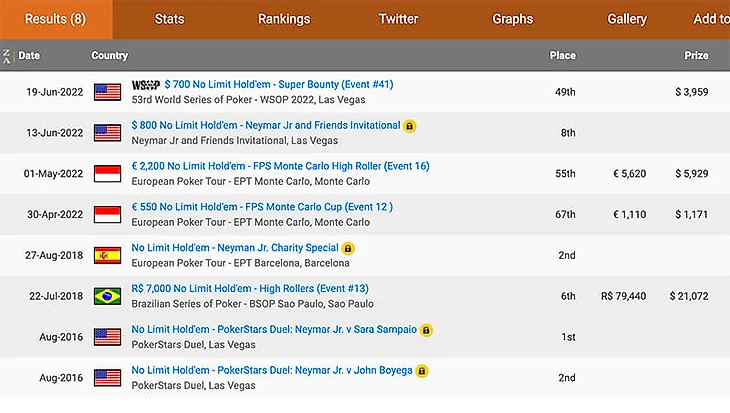The height and width of the screenshot is (413, 730).
Task: Switch to the Stats tab
Action: pyautogui.click(x=169, y=19)
